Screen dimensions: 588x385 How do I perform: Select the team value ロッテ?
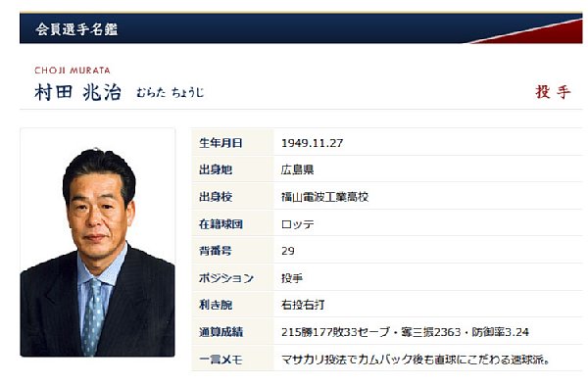297,224
